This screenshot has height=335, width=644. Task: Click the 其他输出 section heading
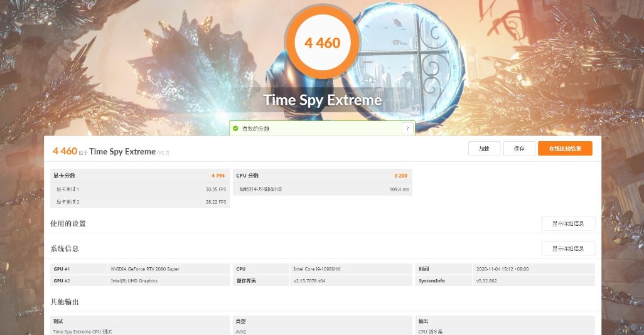(65, 302)
